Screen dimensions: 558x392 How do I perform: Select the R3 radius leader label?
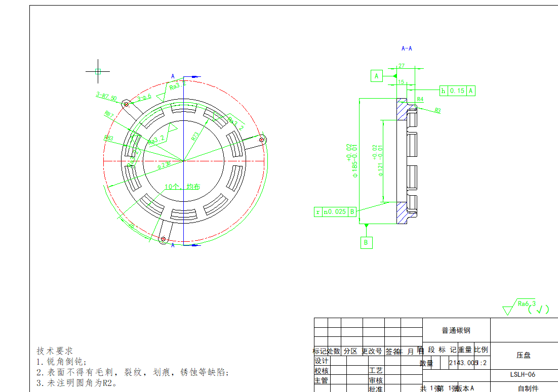(437, 110)
